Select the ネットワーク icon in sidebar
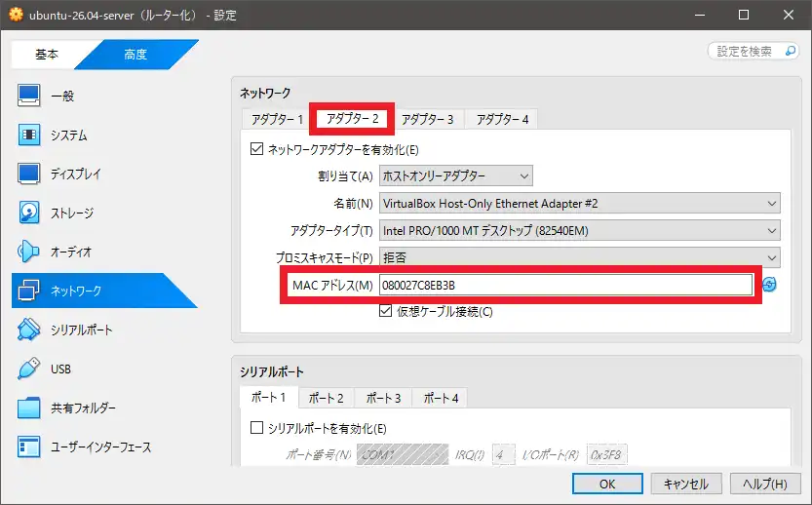This screenshot has width=812, height=505. tap(28, 291)
